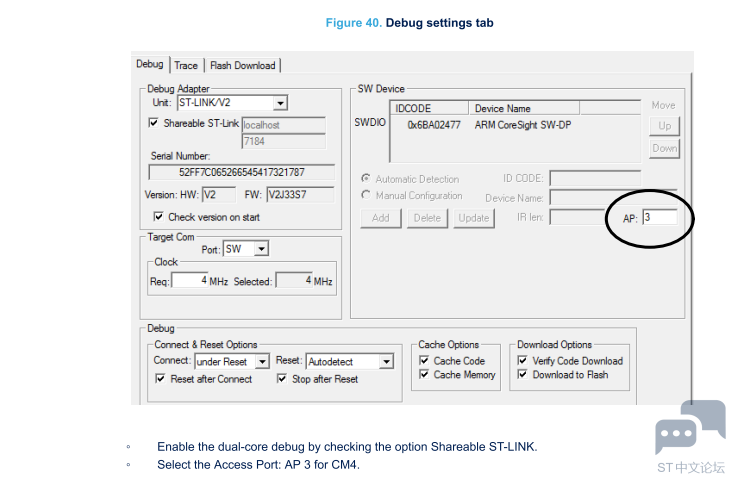
Task: Open the Flash Download tab
Action: [242, 66]
